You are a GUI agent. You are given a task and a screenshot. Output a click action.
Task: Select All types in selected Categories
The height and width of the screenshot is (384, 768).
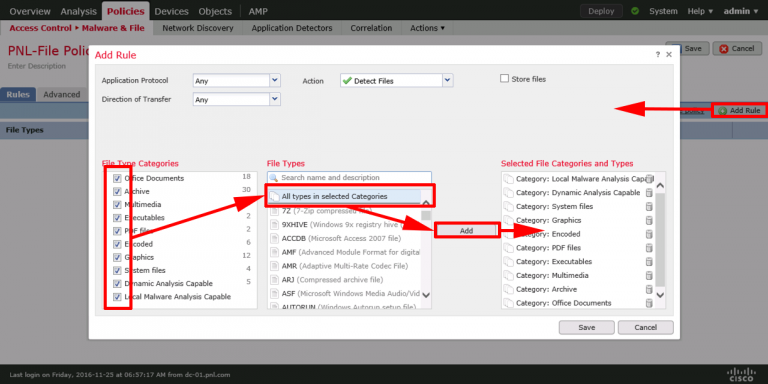pyautogui.click(x=345, y=196)
